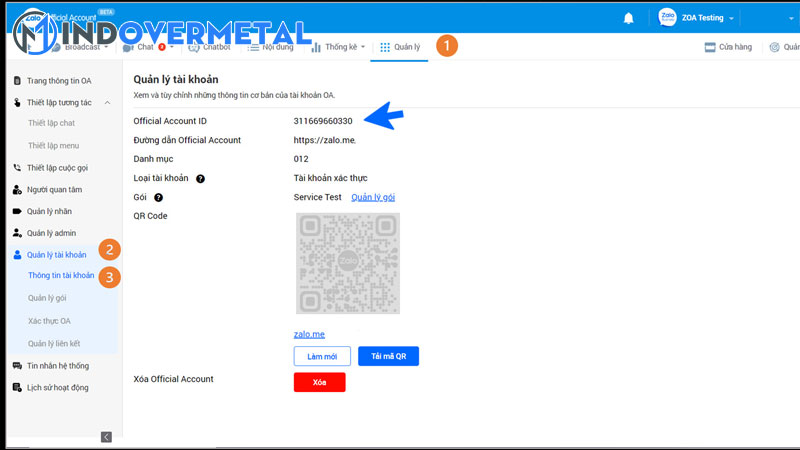Click the help icon next to Gói

pos(159,197)
